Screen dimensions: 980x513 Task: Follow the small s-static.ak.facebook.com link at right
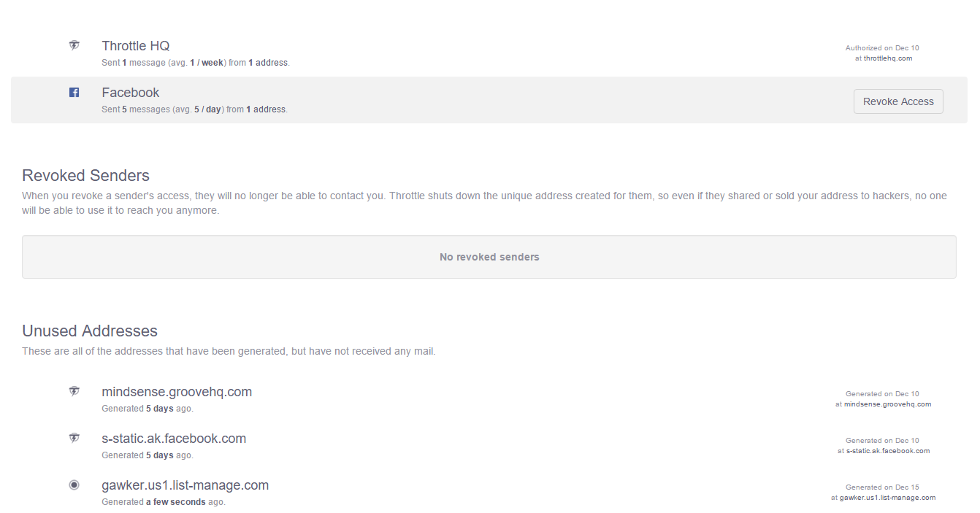pos(887,451)
